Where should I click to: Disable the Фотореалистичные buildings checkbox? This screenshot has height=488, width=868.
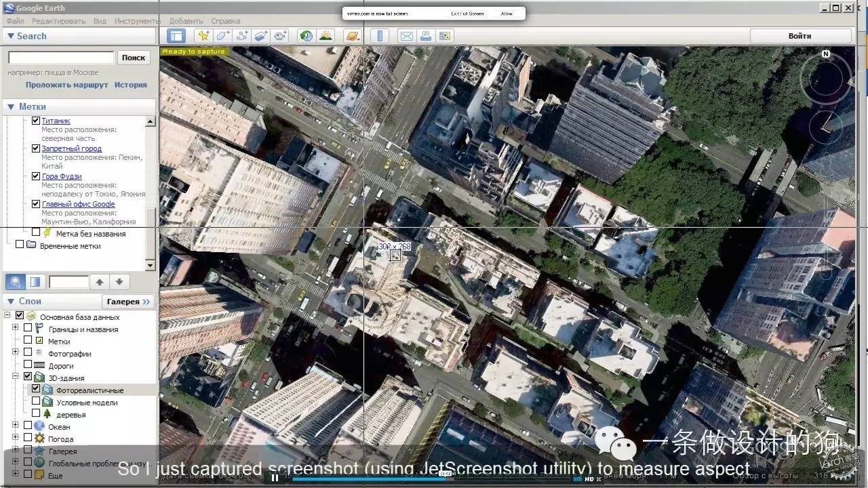36,390
